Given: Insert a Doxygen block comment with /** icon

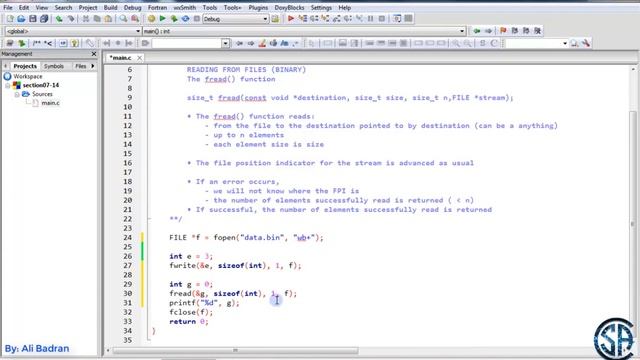Looking at the screenshot, I should point(37,43).
